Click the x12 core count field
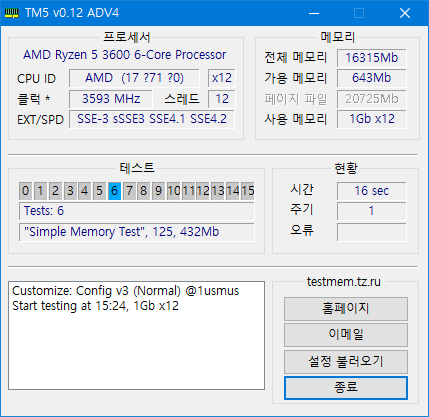Screen dimensions: 429x417 click(x=222, y=78)
